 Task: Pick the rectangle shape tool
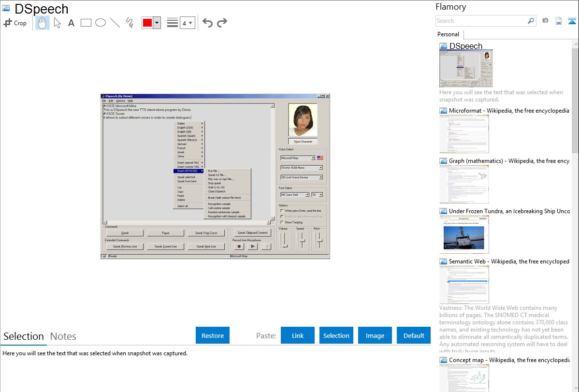click(x=86, y=23)
